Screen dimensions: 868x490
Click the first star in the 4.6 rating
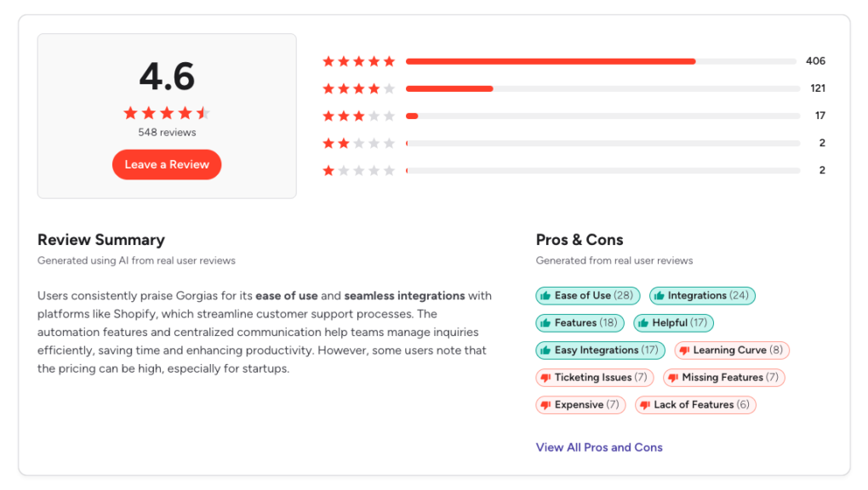click(x=129, y=111)
